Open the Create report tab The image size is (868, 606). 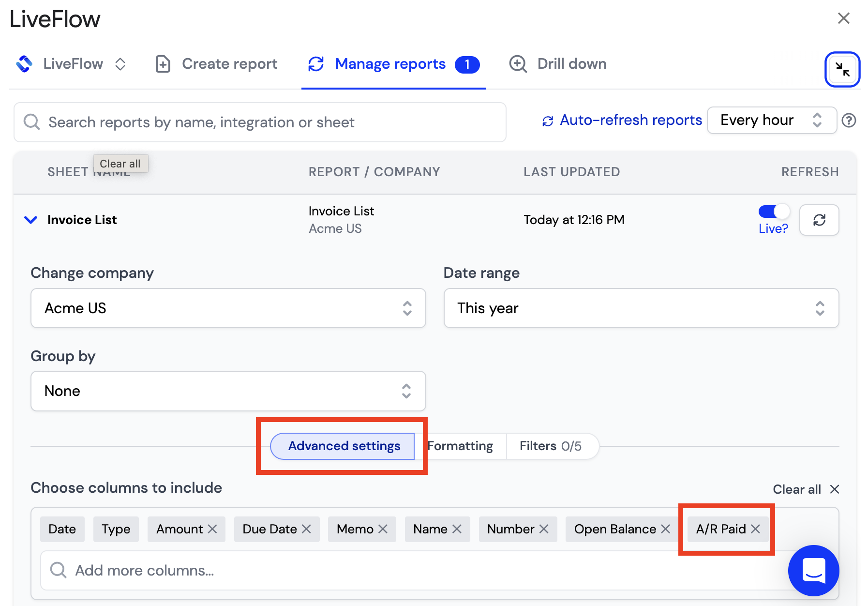pyautogui.click(x=216, y=64)
